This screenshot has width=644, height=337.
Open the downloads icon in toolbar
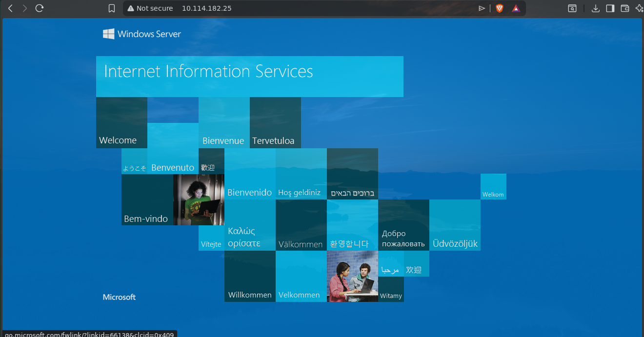tap(595, 8)
